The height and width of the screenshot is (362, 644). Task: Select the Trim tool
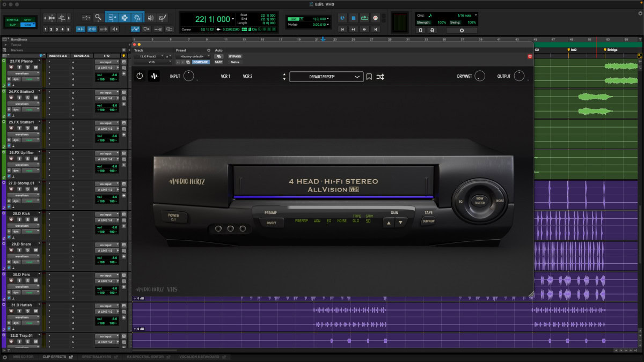pyautogui.click(x=112, y=18)
